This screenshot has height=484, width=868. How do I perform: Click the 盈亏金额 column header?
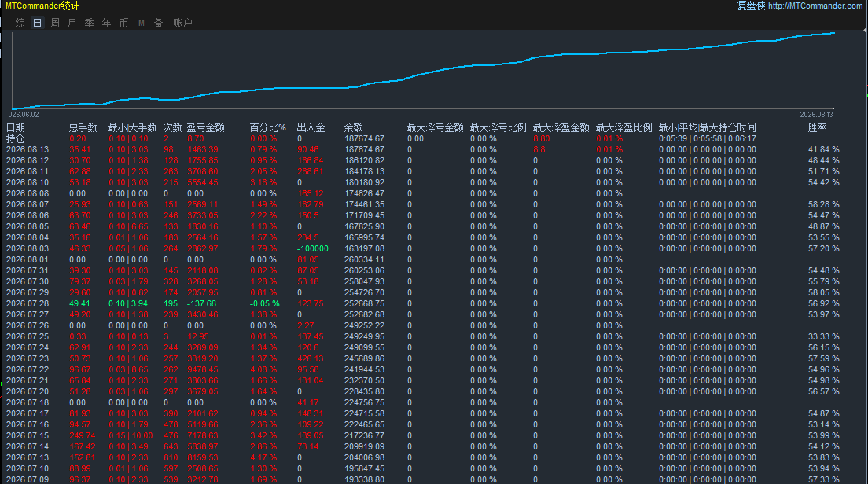click(x=206, y=127)
